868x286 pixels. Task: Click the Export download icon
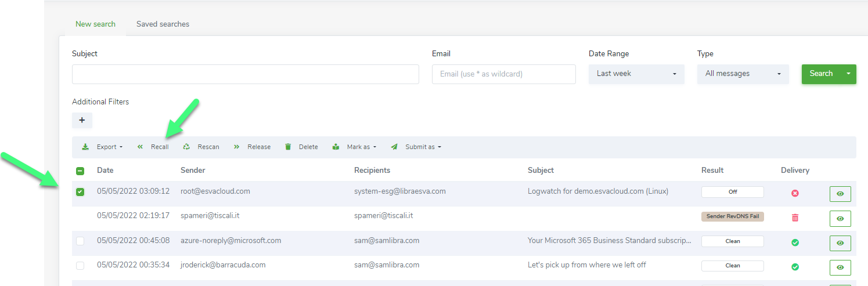pos(85,147)
